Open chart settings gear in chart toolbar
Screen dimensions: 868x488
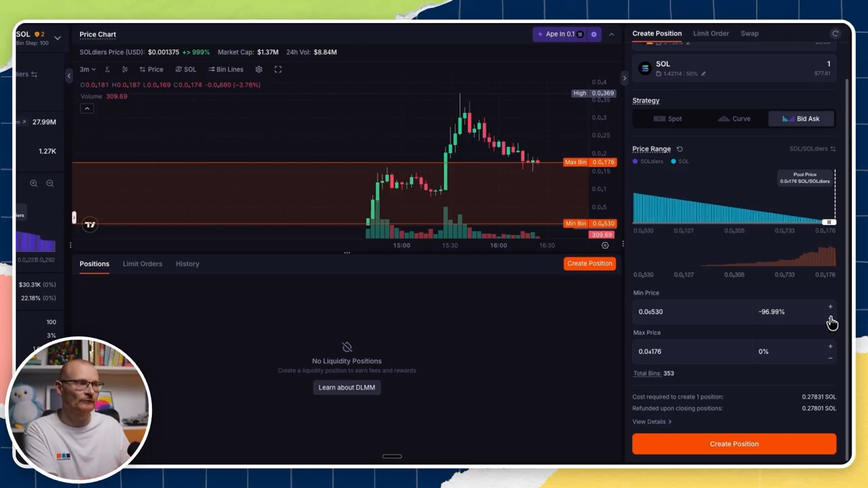(x=258, y=69)
